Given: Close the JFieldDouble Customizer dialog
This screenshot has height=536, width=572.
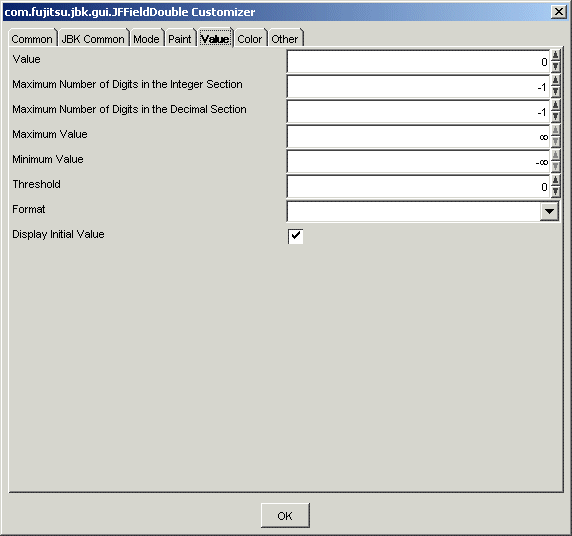Looking at the screenshot, I should (x=559, y=12).
